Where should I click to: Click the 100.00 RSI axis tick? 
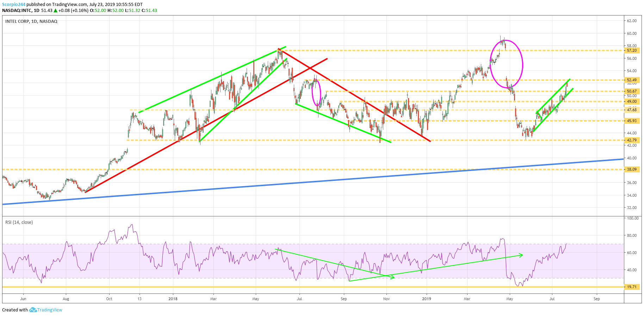633,218
